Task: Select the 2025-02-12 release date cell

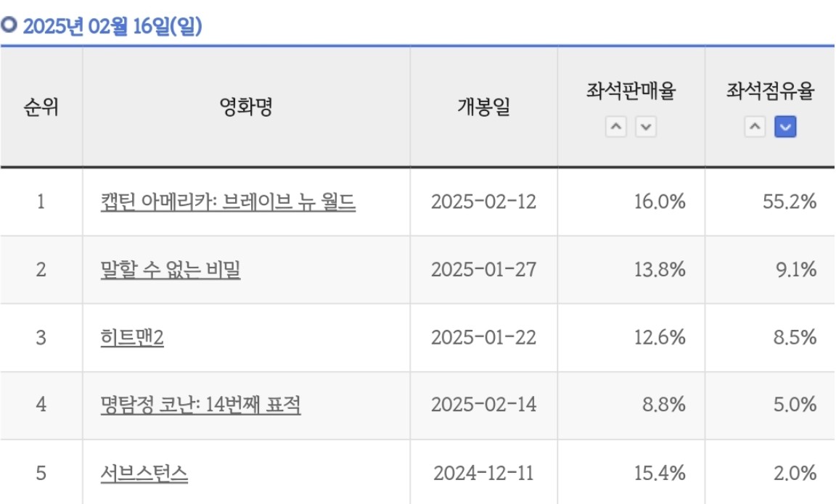Action: 483,202
